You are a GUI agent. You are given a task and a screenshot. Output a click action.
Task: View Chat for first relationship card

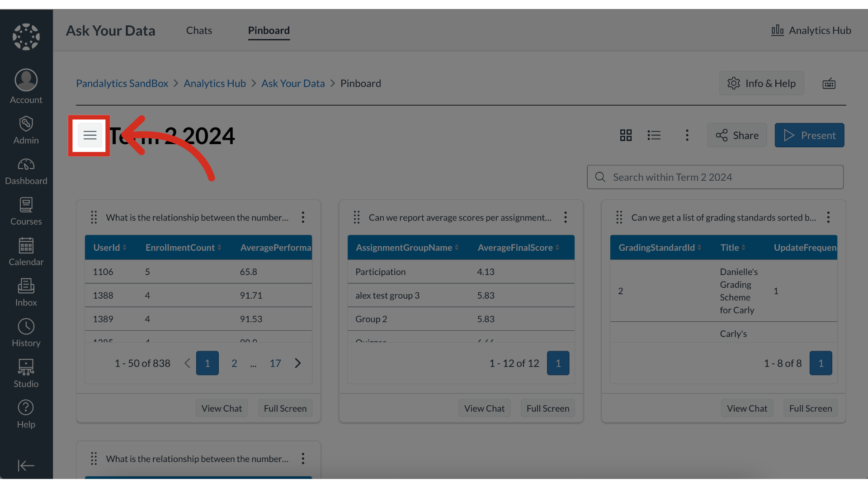click(222, 408)
